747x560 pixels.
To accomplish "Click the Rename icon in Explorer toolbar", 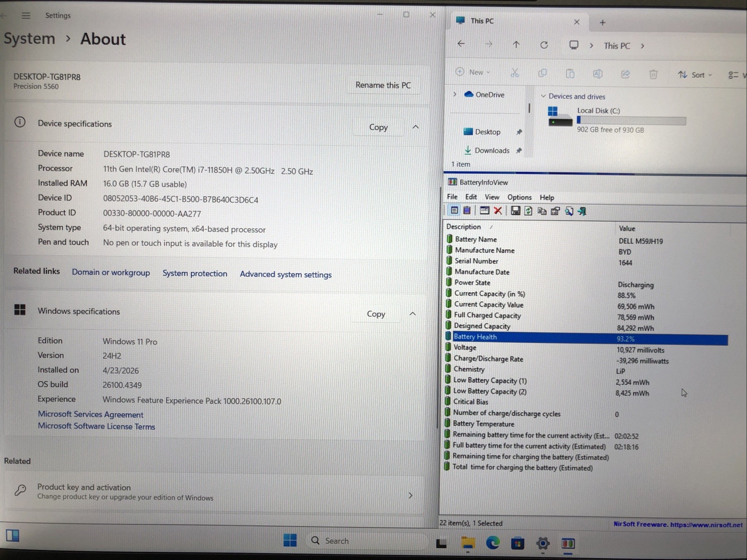I will coord(598,74).
